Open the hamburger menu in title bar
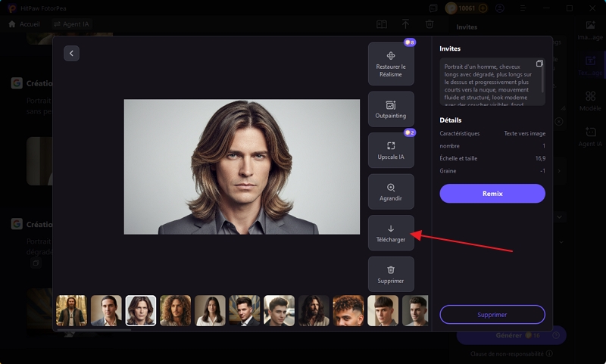This screenshot has height=364, width=606. point(523,8)
